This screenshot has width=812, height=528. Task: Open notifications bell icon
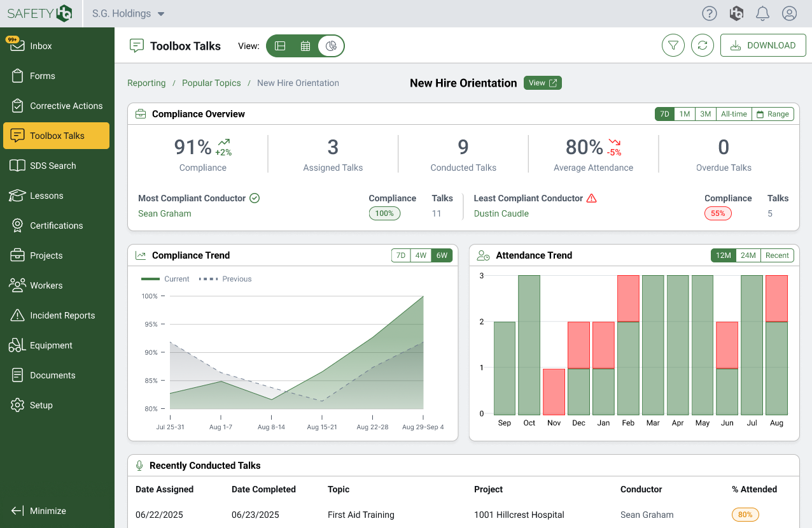click(x=762, y=13)
